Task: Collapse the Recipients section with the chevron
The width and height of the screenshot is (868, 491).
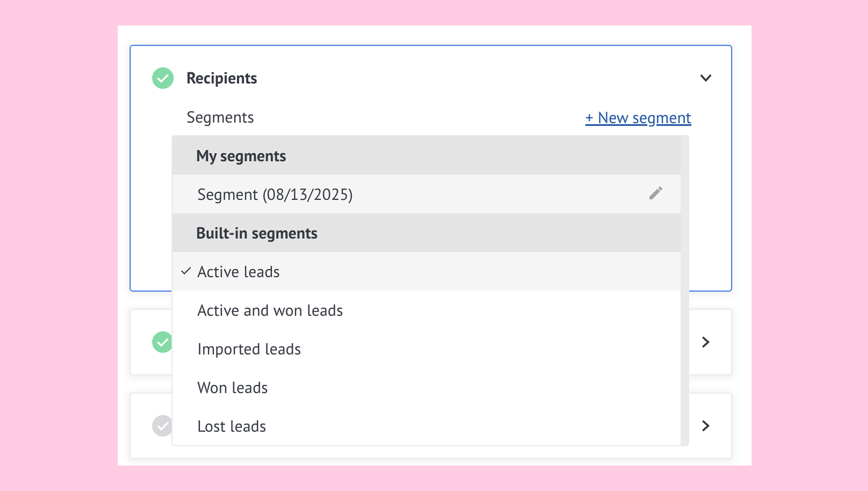Action: click(705, 78)
